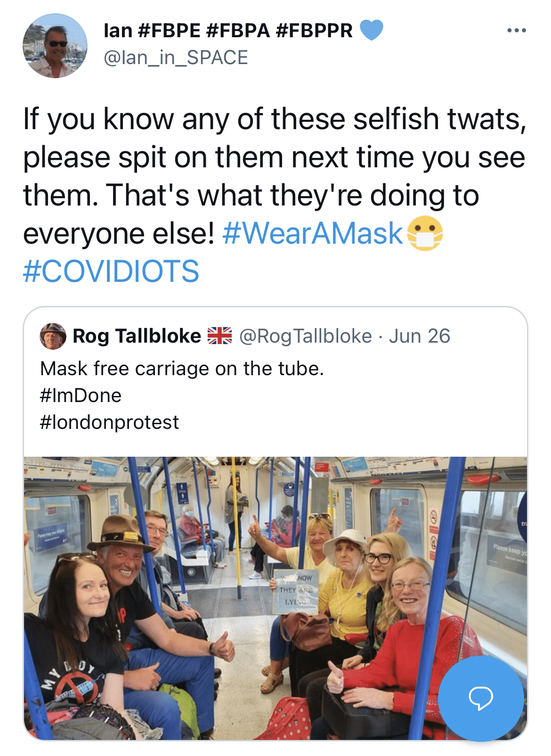Click the @Ian_in_SPACE handle
The height and width of the screenshot is (756, 551).
tap(176, 58)
